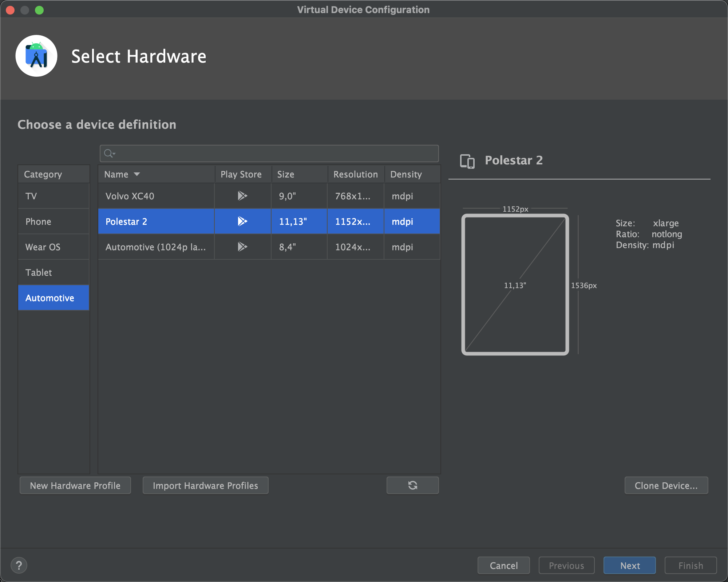Click the refresh device list icon button
Screen dimensions: 728x582
[x=412, y=485]
